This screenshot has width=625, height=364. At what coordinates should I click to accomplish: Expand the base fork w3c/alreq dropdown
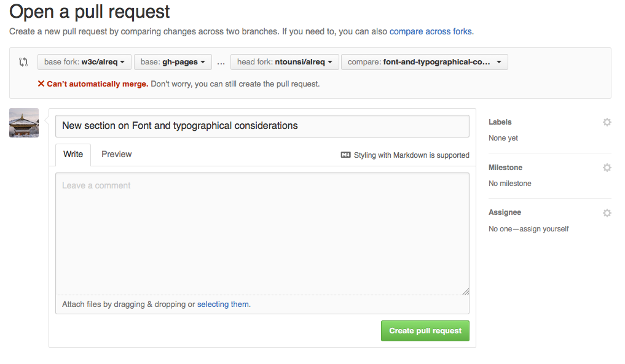click(84, 62)
